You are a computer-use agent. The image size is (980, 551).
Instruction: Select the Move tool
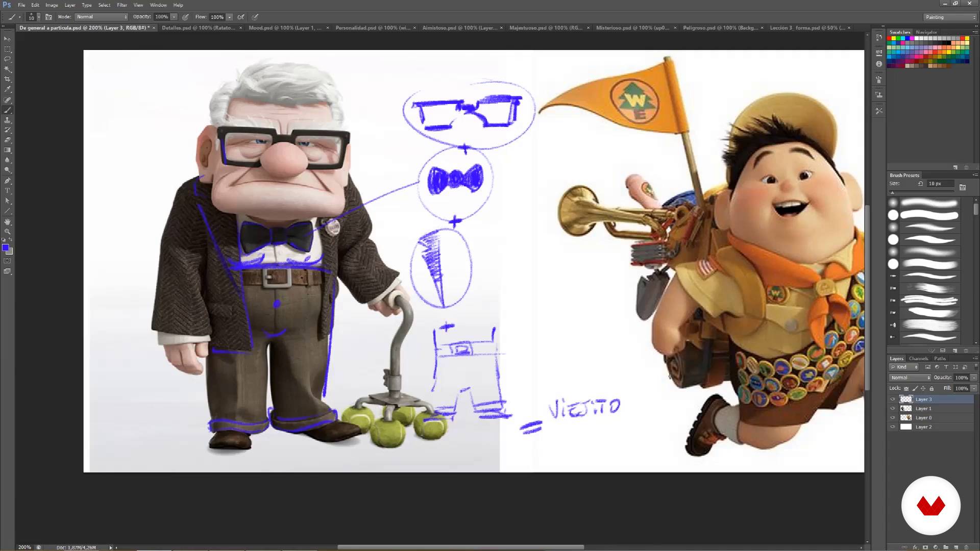(7, 39)
